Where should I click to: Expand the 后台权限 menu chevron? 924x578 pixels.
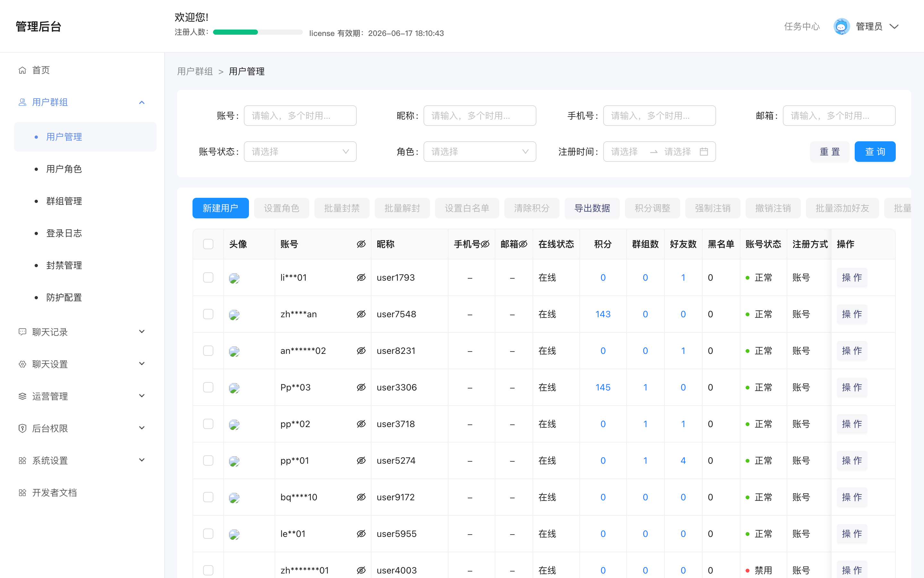pos(142,428)
